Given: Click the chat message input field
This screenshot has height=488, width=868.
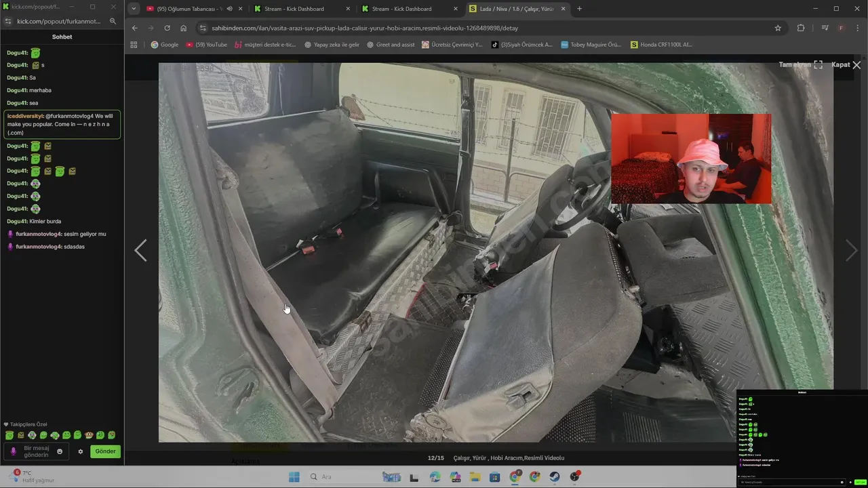Looking at the screenshot, I should pos(38,451).
